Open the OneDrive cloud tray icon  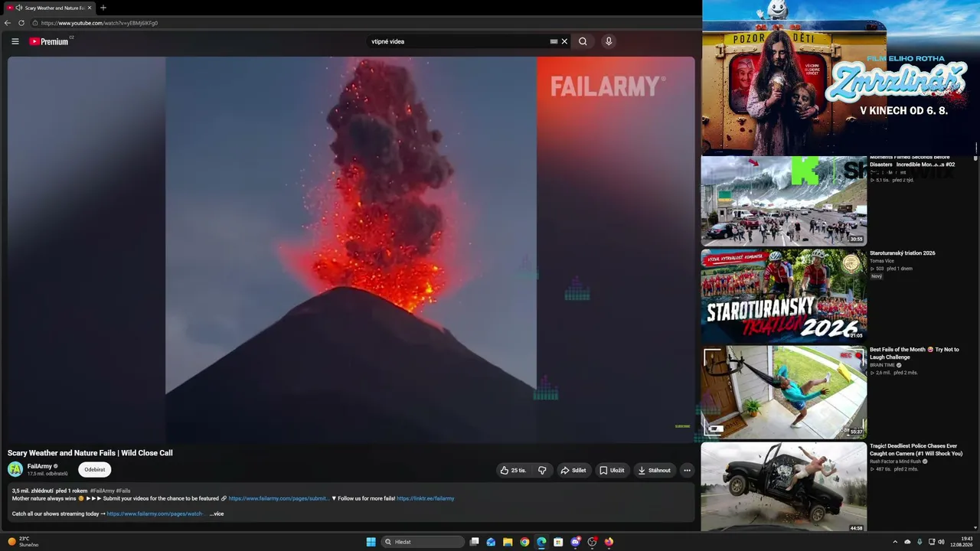pos(907,542)
